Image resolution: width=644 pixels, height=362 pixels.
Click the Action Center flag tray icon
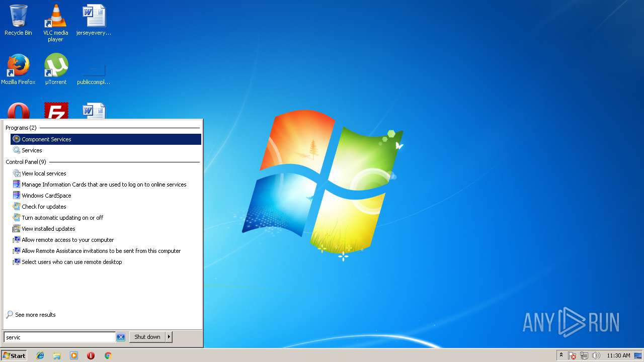coord(572,355)
